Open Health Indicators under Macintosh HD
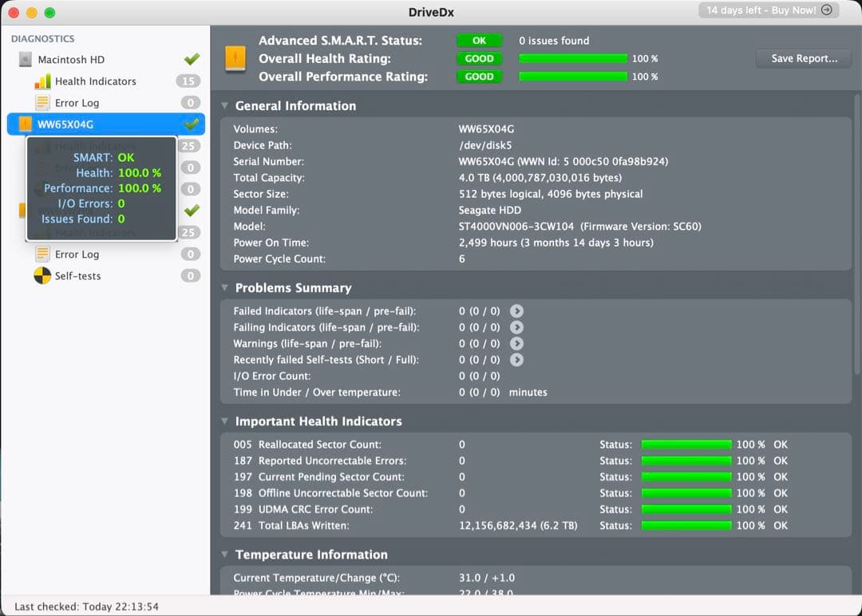The height and width of the screenshot is (616, 862). point(105,81)
